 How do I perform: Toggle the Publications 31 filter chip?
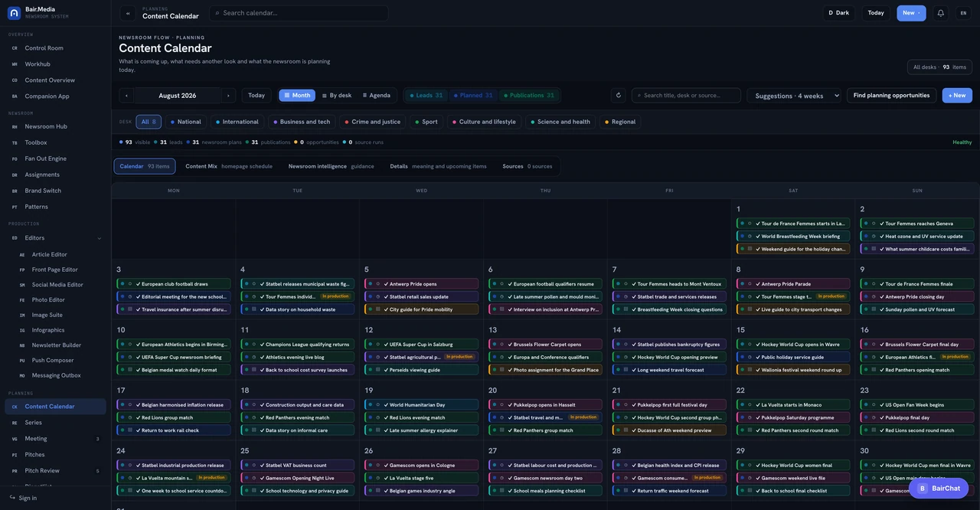[528, 96]
